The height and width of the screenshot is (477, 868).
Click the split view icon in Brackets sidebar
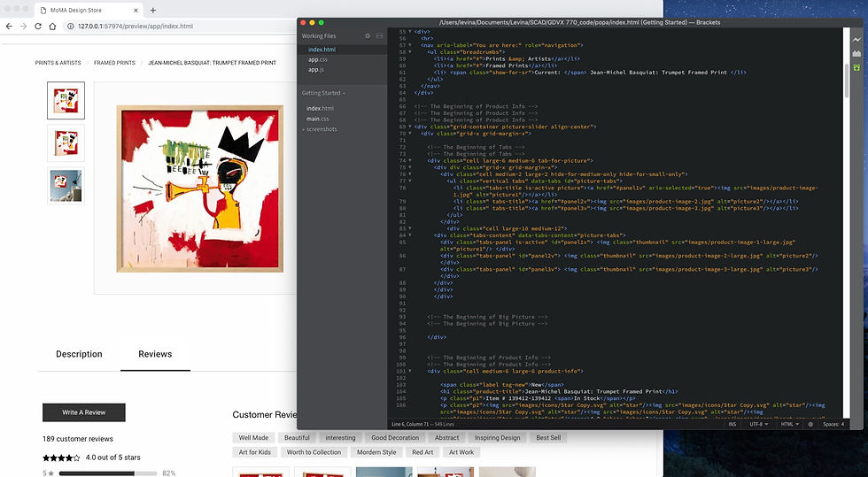pyautogui.click(x=379, y=36)
